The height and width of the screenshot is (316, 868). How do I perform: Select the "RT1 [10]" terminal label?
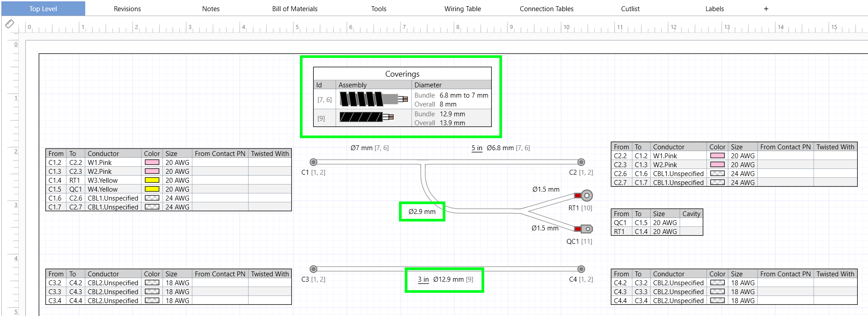[x=580, y=208]
